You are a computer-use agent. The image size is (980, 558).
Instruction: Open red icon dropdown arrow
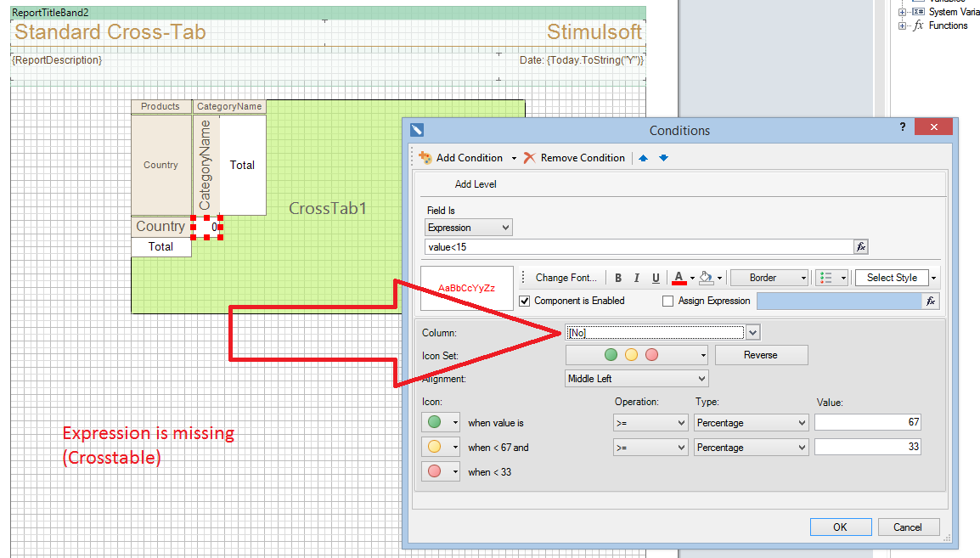pos(455,471)
